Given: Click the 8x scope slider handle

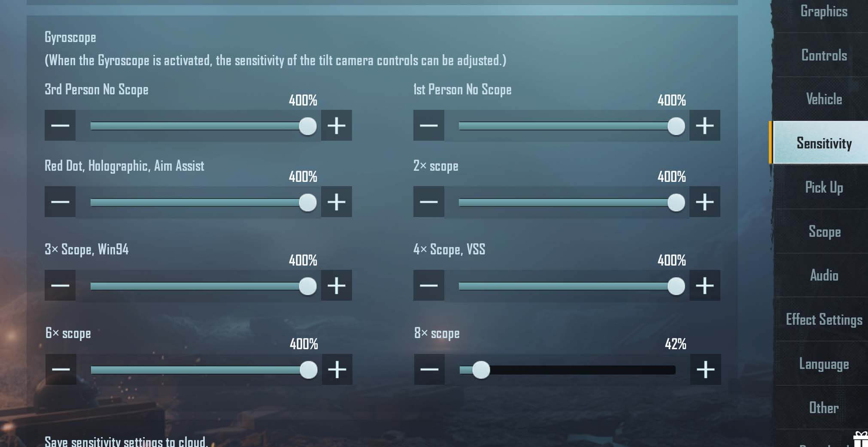Looking at the screenshot, I should pos(481,370).
